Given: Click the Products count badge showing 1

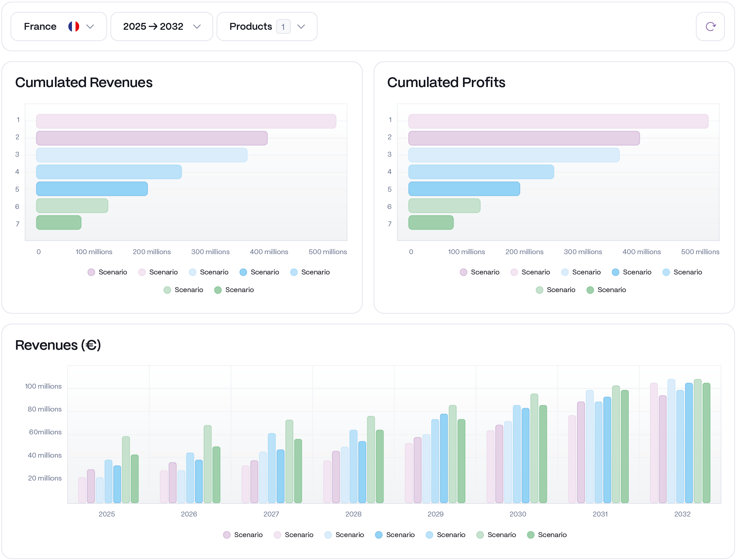Looking at the screenshot, I should click(x=283, y=26).
